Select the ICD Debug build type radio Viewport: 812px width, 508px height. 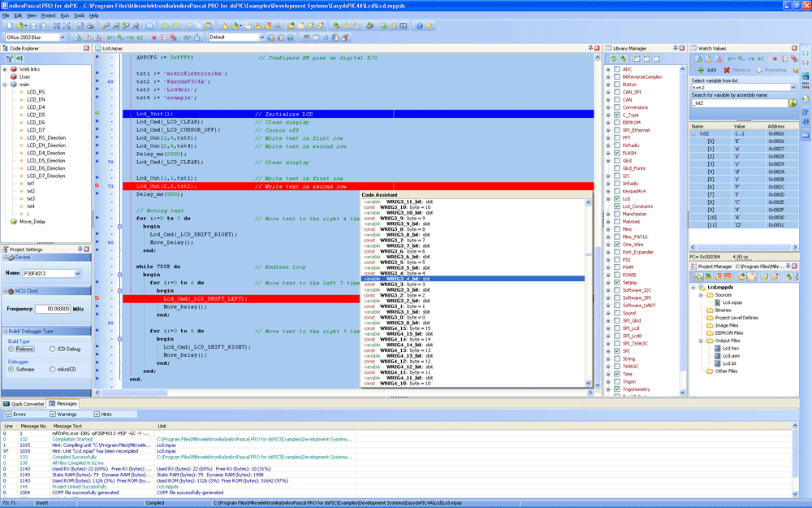coord(52,349)
